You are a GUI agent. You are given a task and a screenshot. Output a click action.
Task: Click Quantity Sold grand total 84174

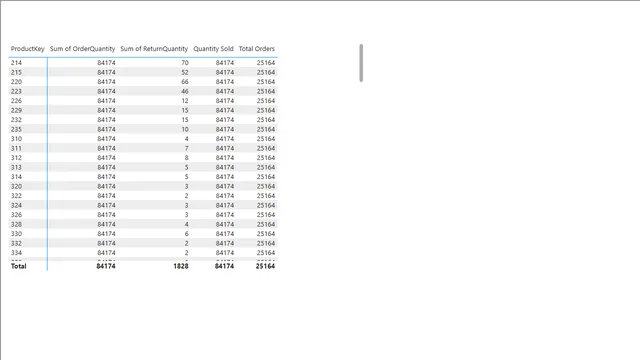click(224, 266)
